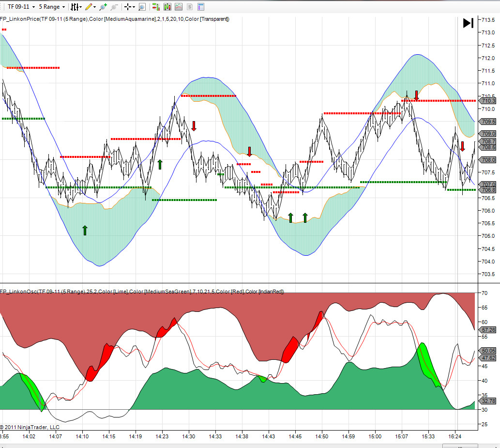This screenshot has height=448, width=500.
Task: Click the zoom frame magnifier icon
Action: (x=142, y=7)
